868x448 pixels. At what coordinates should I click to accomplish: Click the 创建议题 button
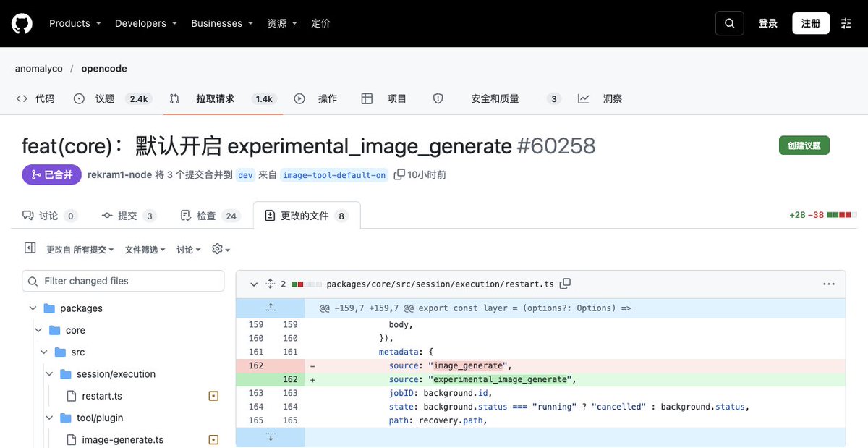(x=804, y=145)
